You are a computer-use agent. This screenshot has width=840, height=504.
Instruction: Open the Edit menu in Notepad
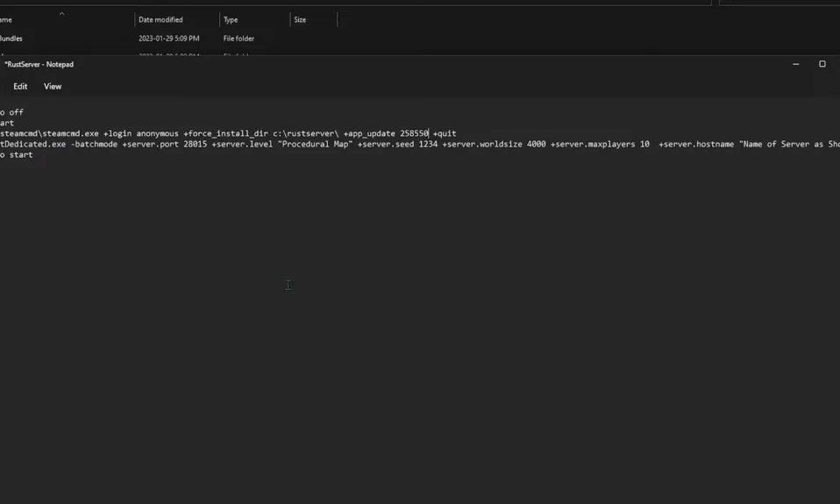(20, 86)
